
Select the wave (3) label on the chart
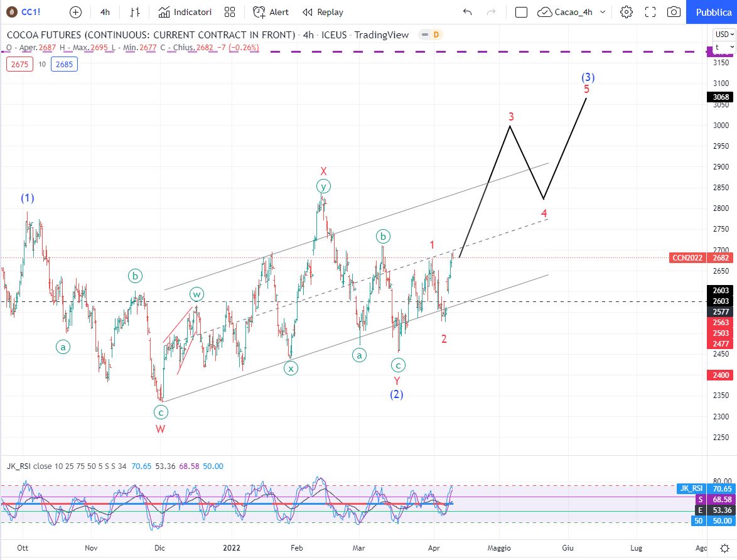click(588, 77)
